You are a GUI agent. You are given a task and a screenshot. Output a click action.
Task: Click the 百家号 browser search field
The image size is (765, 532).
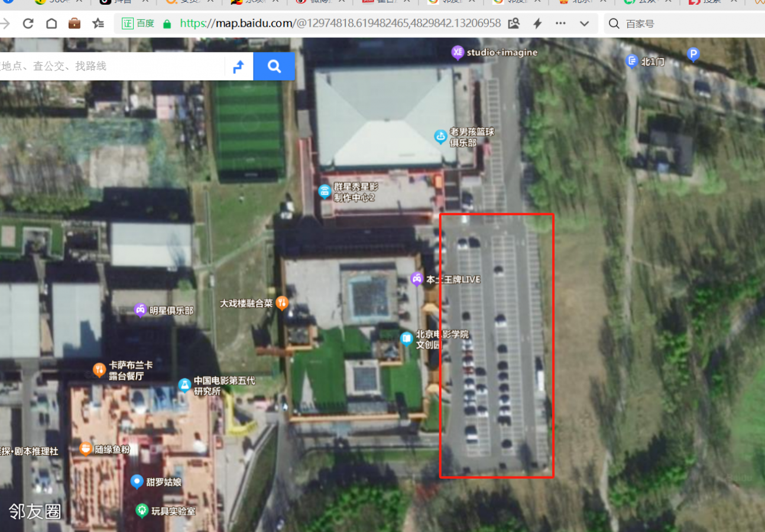[x=686, y=24]
